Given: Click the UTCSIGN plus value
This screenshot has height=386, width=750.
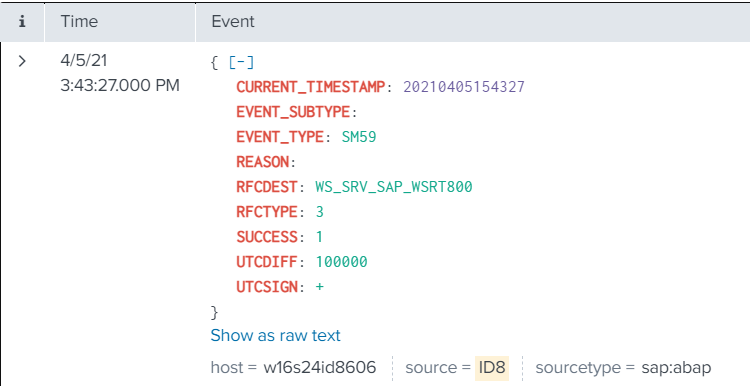Looking at the screenshot, I should tap(320, 287).
